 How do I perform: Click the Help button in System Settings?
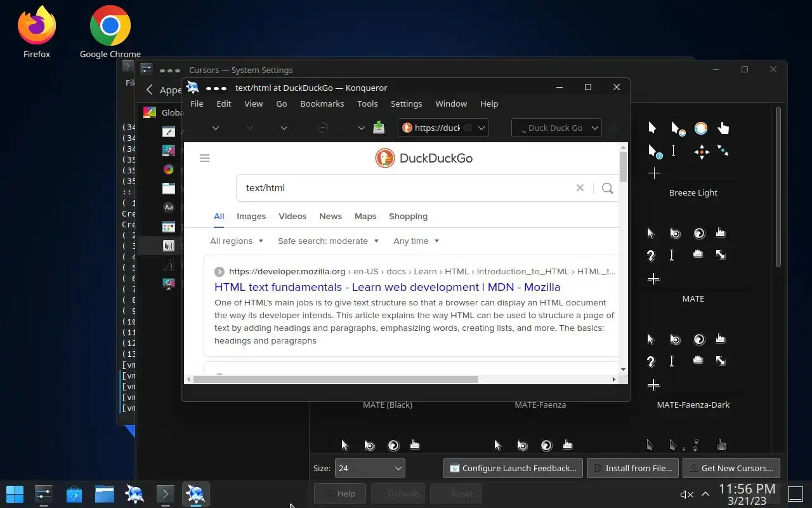tap(339, 493)
